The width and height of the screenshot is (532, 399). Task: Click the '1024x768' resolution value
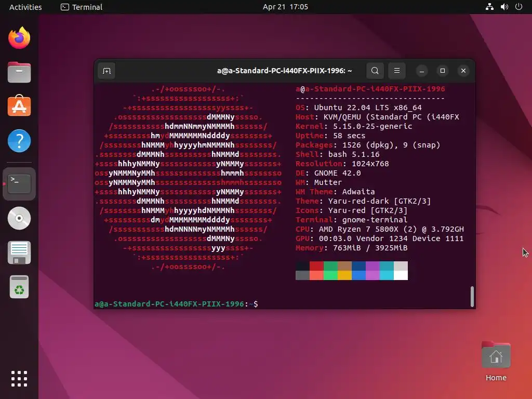370,164
